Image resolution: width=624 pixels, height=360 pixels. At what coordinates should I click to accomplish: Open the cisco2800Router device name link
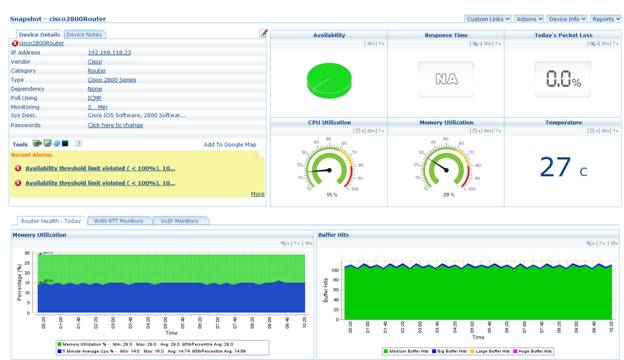(41, 43)
